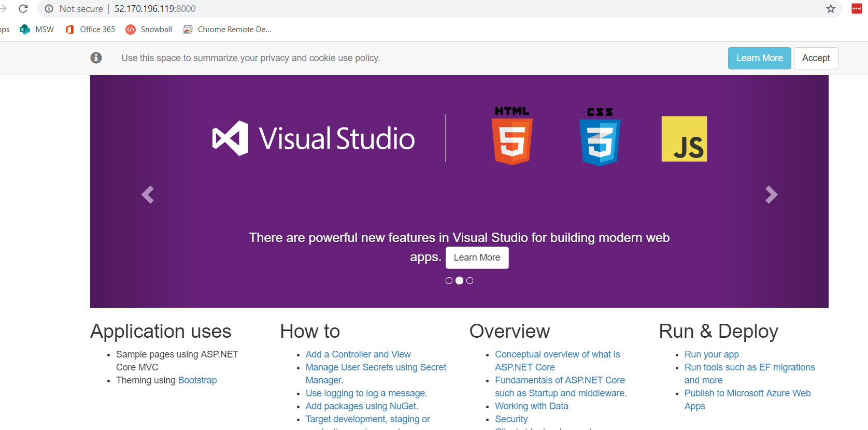Bookmark this page with the star icon
Viewport: 868px width, 430px height.
coord(831,9)
